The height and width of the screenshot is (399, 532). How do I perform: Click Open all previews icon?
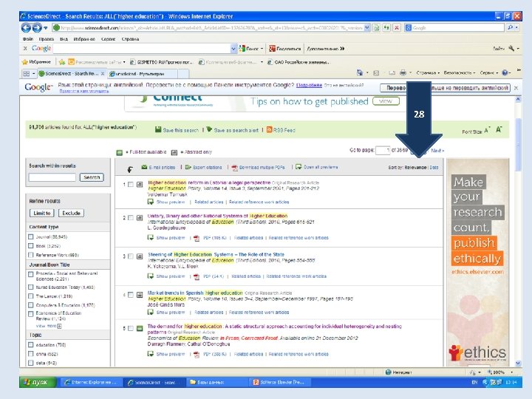(x=299, y=166)
